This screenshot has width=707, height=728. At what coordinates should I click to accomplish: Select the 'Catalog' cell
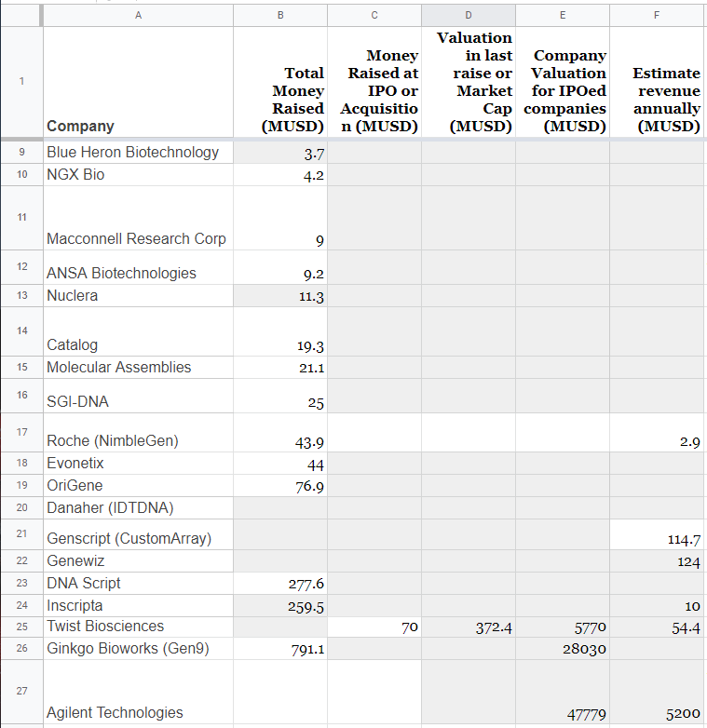point(139,331)
